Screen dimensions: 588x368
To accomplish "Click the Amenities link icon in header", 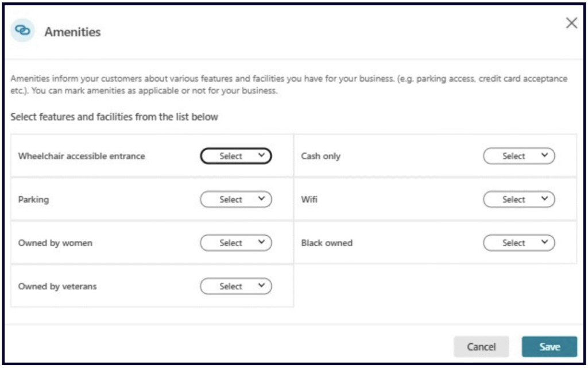I will 22,32.
